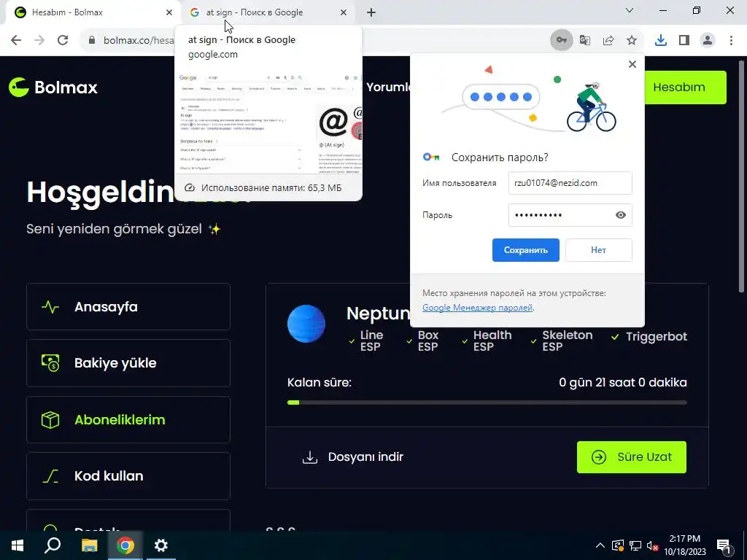The height and width of the screenshot is (560, 747).
Task: Open Settings from the taskbar
Action: (161, 545)
